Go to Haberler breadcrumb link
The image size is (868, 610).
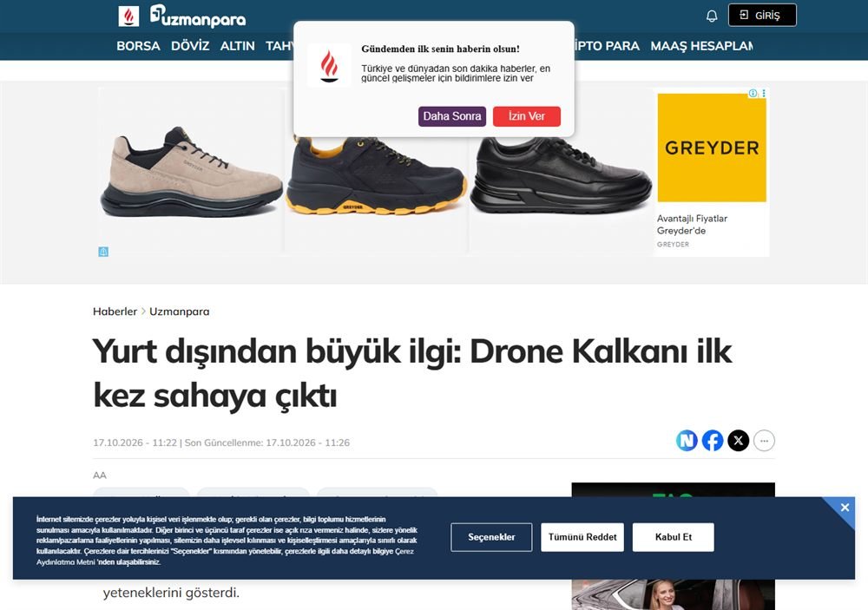pos(115,312)
